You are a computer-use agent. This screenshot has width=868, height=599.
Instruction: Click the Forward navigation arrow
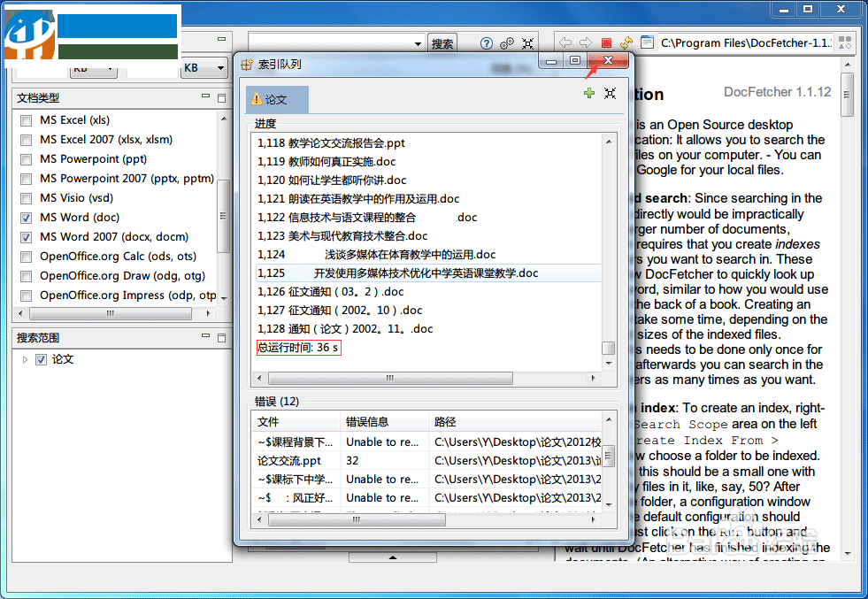(x=584, y=42)
